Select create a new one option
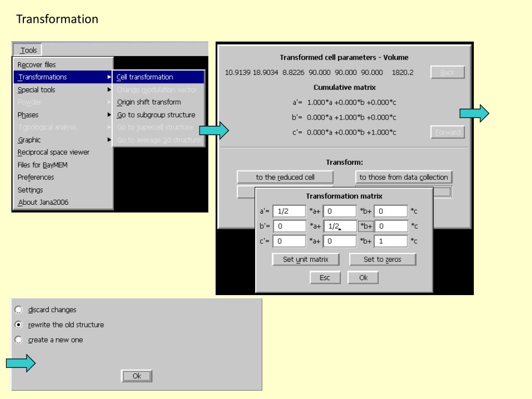The height and width of the screenshot is (399, 532). [19, 340]
